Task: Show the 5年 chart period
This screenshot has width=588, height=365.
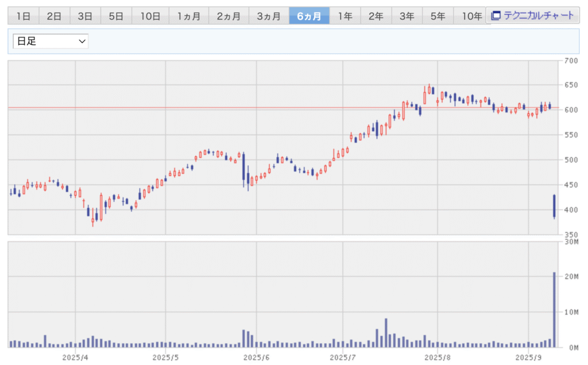Action: click(438, 16)
